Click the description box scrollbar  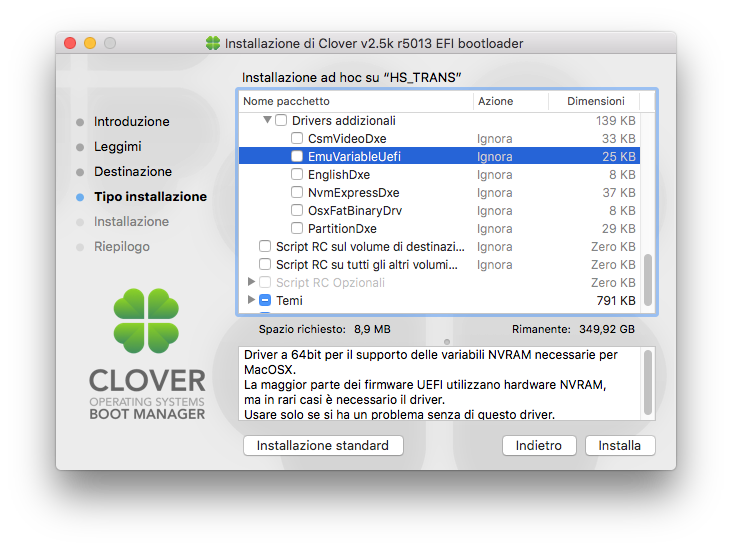pyautogui.click(x=648, y=382)
